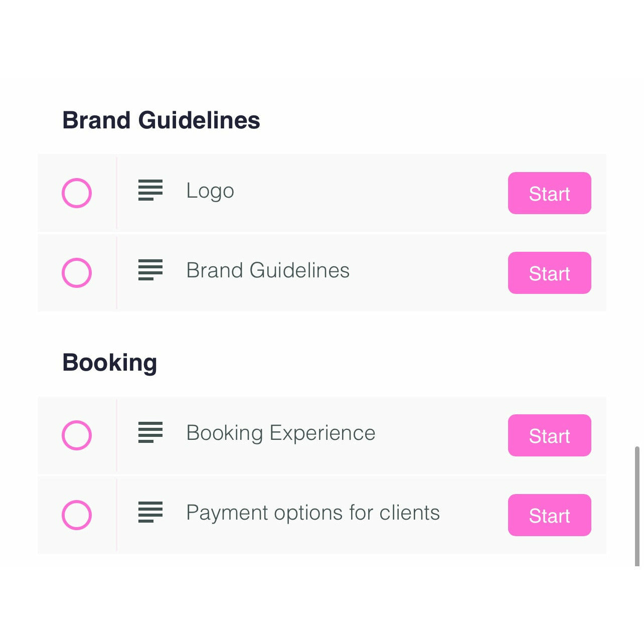Click the text lines icon beside Logo
The height and width of the screenshot is (644, 644).
150,190
